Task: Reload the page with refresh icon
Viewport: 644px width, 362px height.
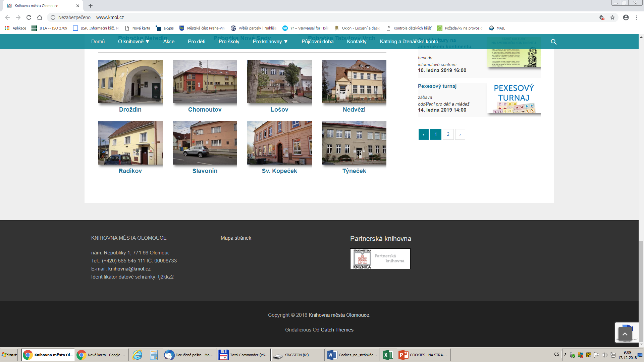Action: (x=29, y=17)
